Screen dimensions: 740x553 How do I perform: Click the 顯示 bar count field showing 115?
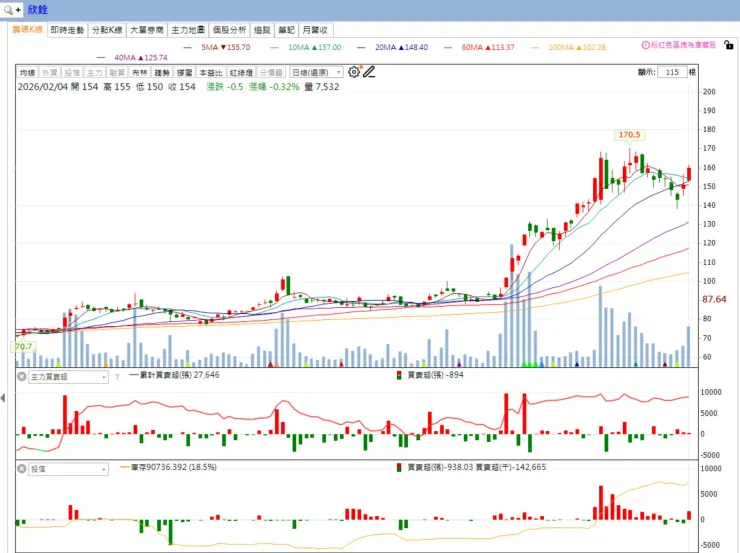672,72
